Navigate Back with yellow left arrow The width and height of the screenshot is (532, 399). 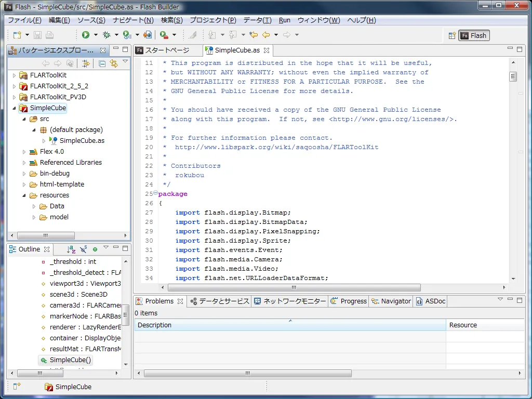point(267,35)
